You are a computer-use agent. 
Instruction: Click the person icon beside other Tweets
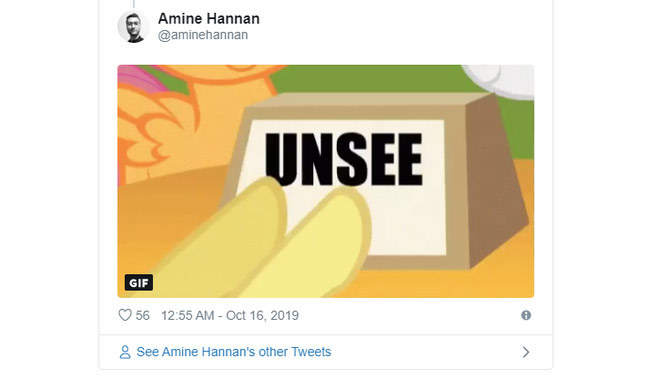[125, 352]
